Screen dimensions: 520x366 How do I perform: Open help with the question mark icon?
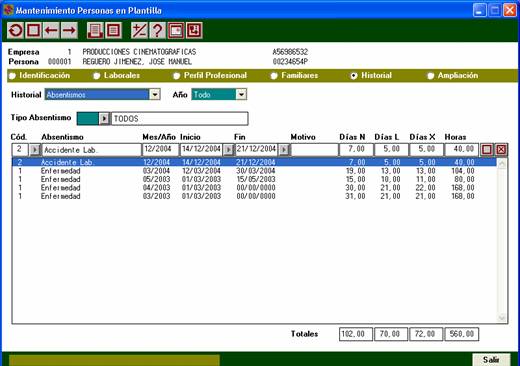[x=157, y=31]
